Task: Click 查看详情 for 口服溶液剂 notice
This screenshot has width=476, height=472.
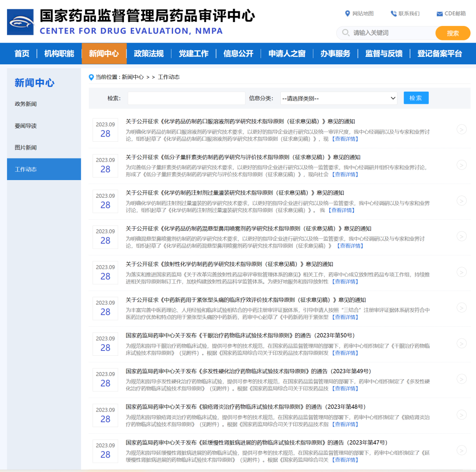Action: pos(345,139)
